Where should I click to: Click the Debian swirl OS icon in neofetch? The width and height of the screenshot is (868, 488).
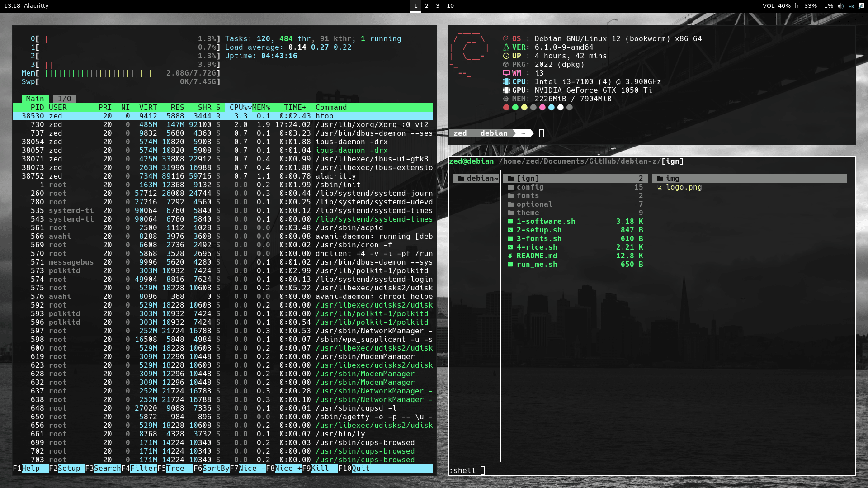[505, 38]
